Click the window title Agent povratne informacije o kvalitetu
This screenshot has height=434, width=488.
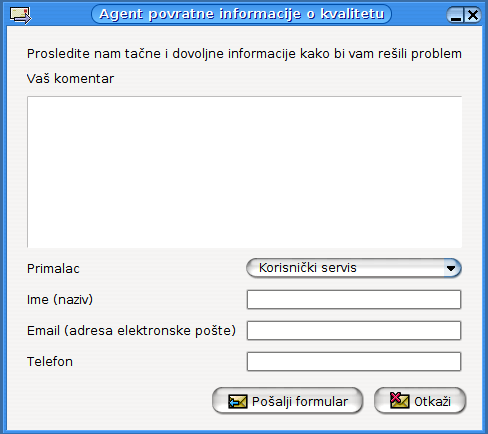pos(242,14)
